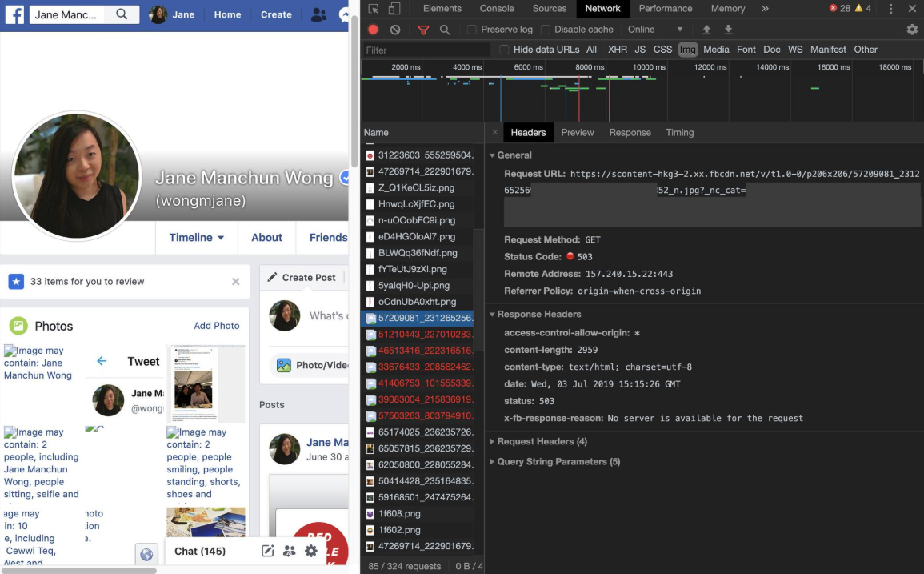This screenshot has height=574, width=924.
Task: Click the Create link in Facebook
Action: click(276, 14)
